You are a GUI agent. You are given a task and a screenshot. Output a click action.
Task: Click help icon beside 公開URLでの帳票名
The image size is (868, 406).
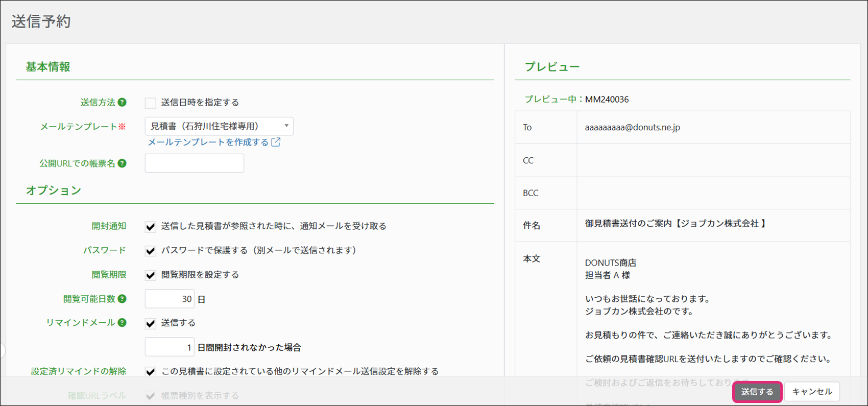tap(122, 163)
